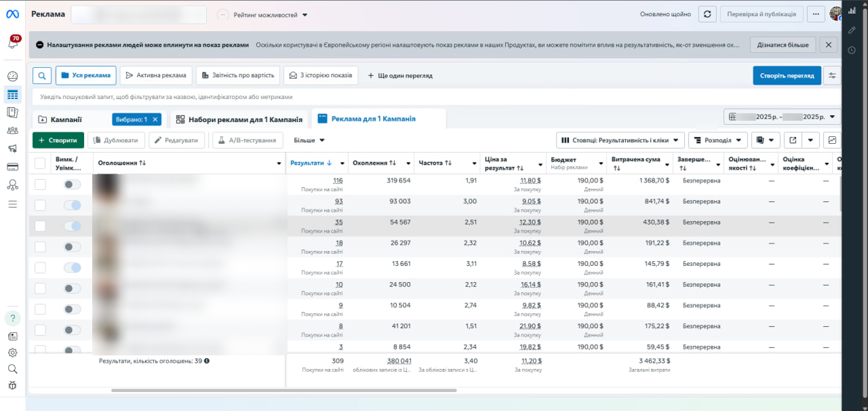Select 'Уся реклама' view
The height and width of the screenshot is (411, 868).
click(86, 75)
